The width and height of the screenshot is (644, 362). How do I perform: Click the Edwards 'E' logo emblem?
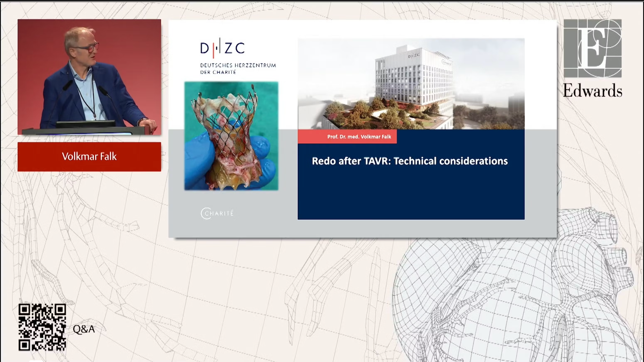592,48
